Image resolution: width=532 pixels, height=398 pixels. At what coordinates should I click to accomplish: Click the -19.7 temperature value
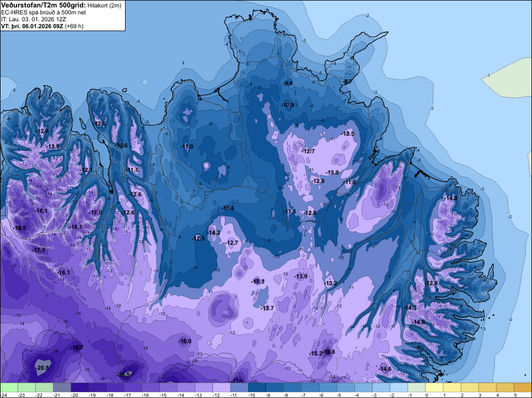pyautogui.click(x=77, y=347)
